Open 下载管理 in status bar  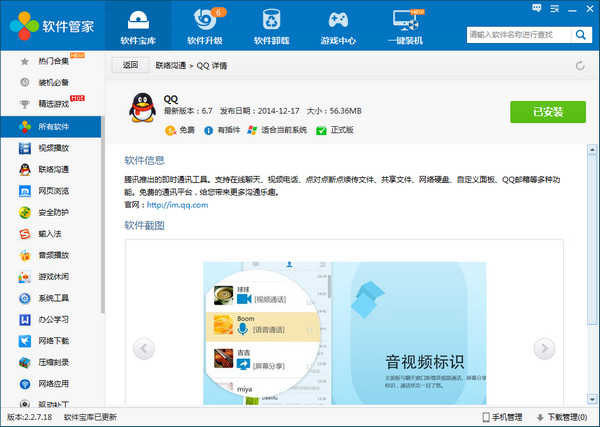coord(560,417)
